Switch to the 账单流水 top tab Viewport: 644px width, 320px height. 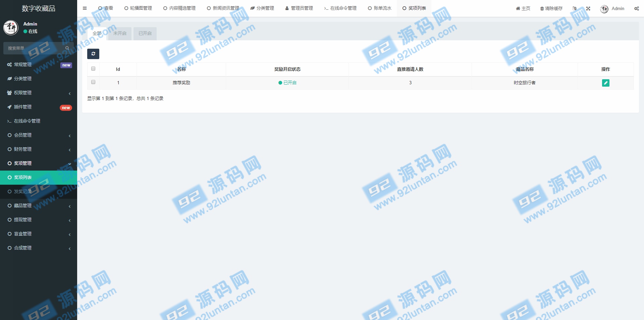[380, 8]
